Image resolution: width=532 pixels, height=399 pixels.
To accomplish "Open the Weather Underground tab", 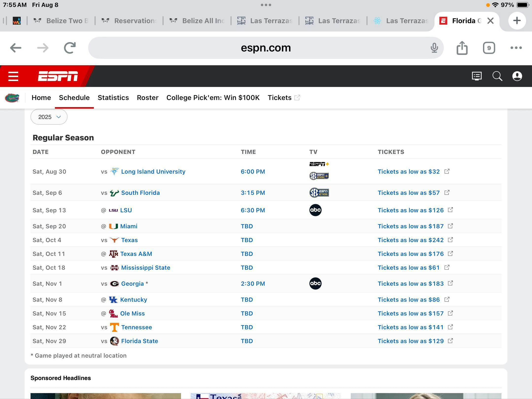I will (x=17, y=21).
